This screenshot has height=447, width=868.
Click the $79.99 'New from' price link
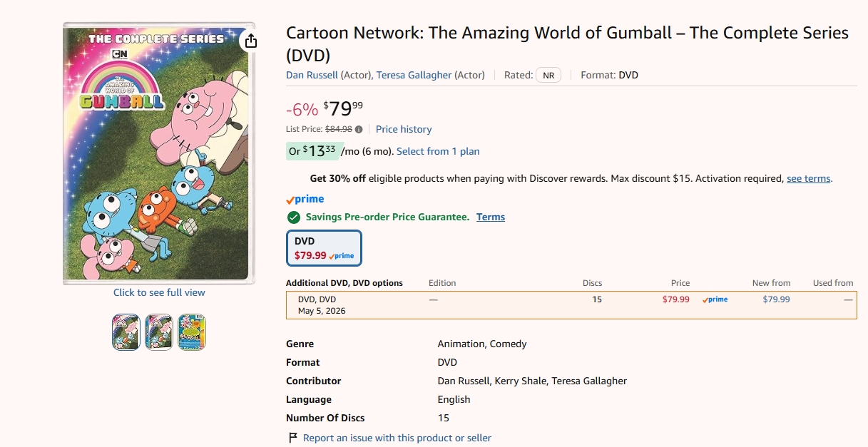pyautogui.click(x=776, y=299)
